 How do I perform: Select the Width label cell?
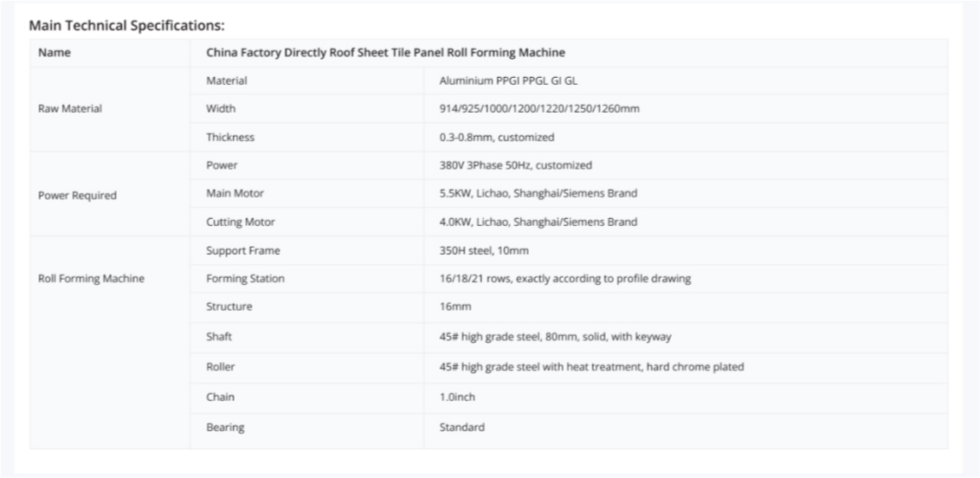click(220, 109)
